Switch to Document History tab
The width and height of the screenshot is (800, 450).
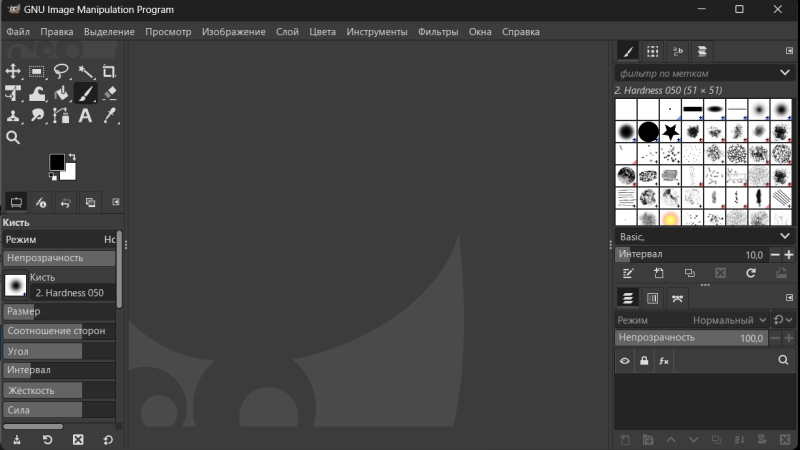click(x=702, y=52)
